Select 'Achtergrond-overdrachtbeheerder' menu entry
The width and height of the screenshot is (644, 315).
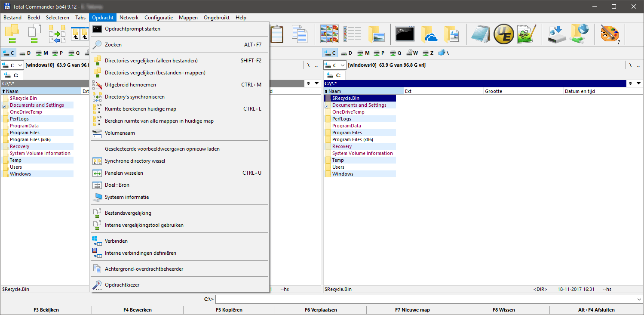pyautogui.click(x=179, y=269)
